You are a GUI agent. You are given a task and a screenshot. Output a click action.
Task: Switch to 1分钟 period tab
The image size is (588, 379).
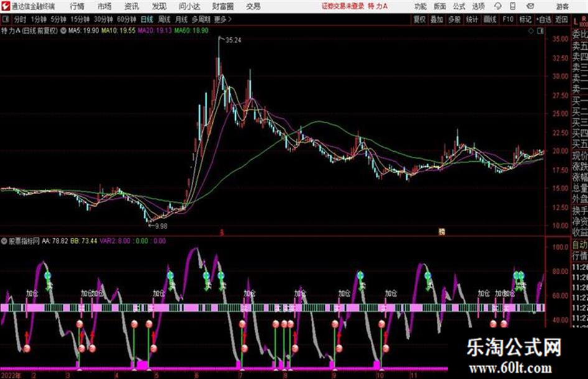[x=39, y=19]
